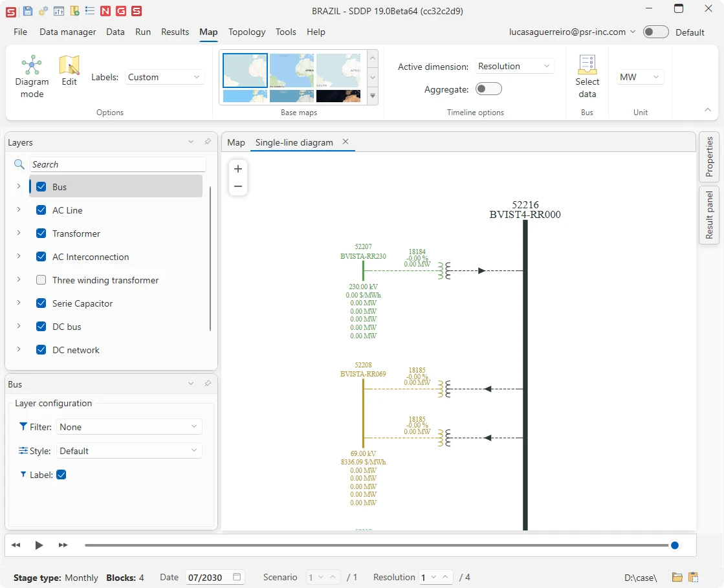
Task: Switch to Diagram mode
Action: pos(32,76)
